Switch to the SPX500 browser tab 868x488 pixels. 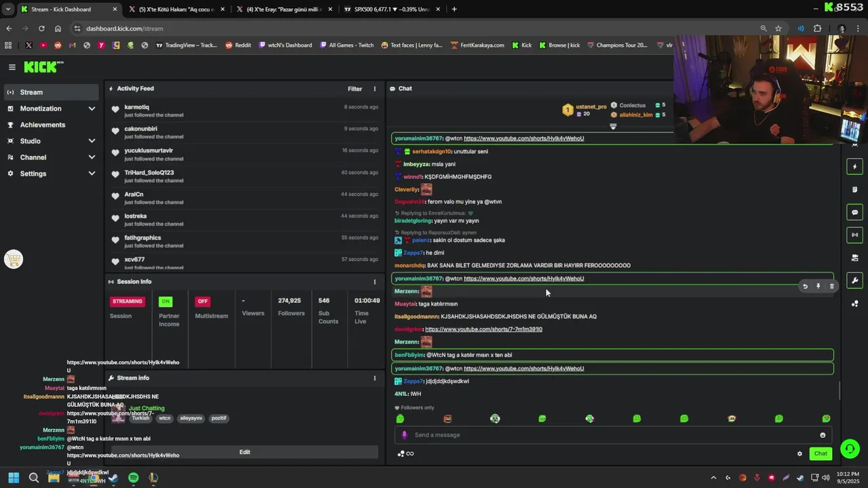tap(393, 9)
